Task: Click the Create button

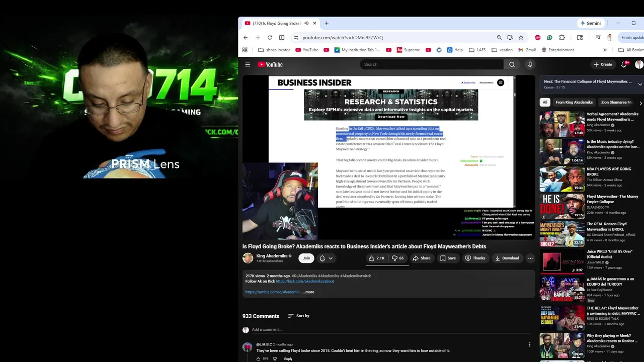Action: [603, 64]
